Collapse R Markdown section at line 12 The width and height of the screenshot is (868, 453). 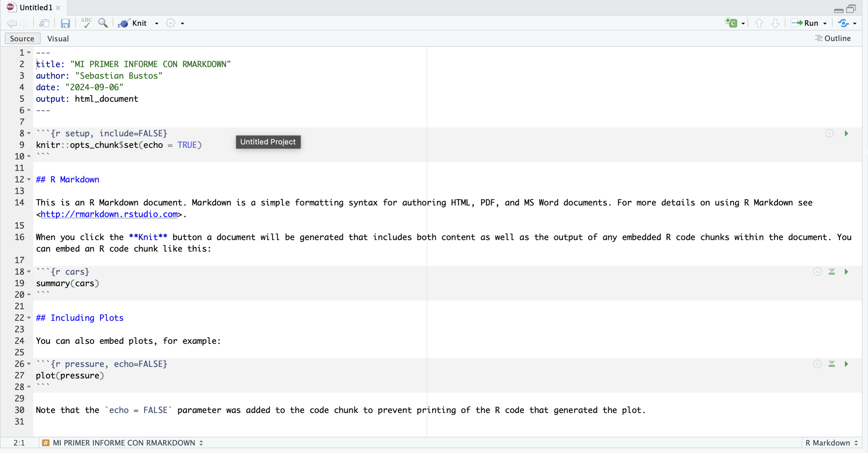tap(29, 179)
